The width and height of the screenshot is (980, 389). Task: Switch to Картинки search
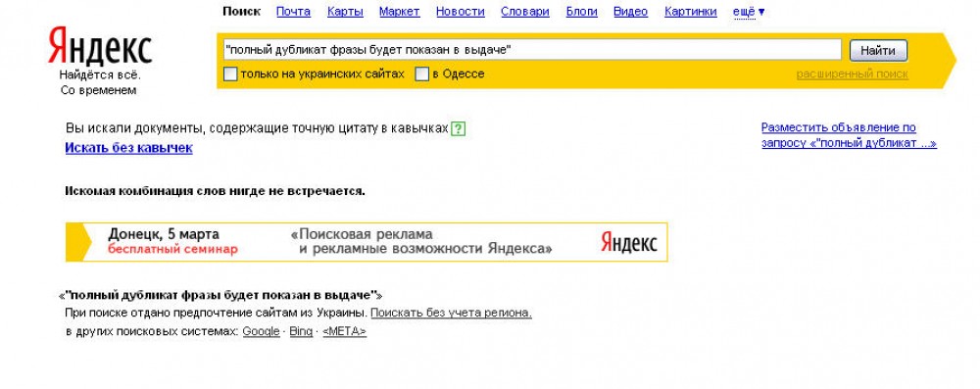[691, 11]
